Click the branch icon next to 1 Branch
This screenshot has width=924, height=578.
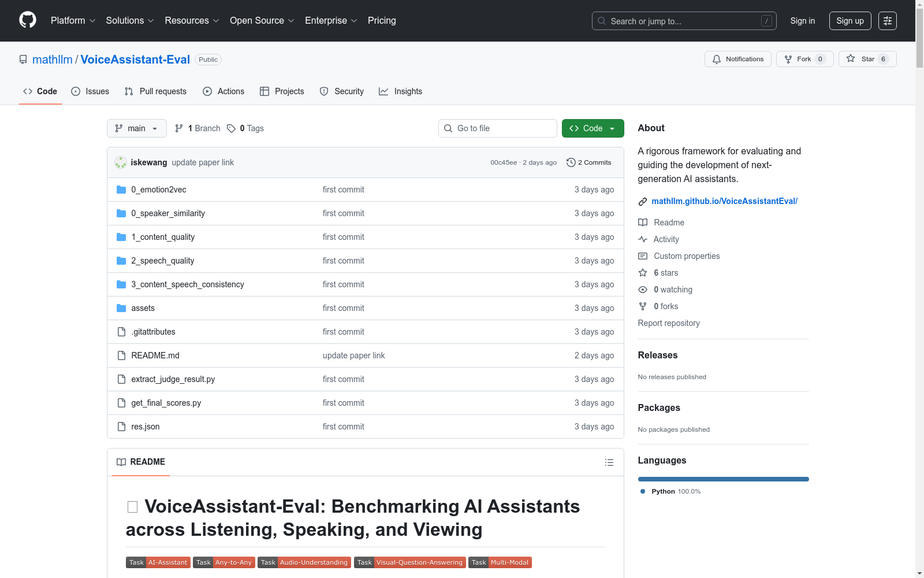[179, 128]
